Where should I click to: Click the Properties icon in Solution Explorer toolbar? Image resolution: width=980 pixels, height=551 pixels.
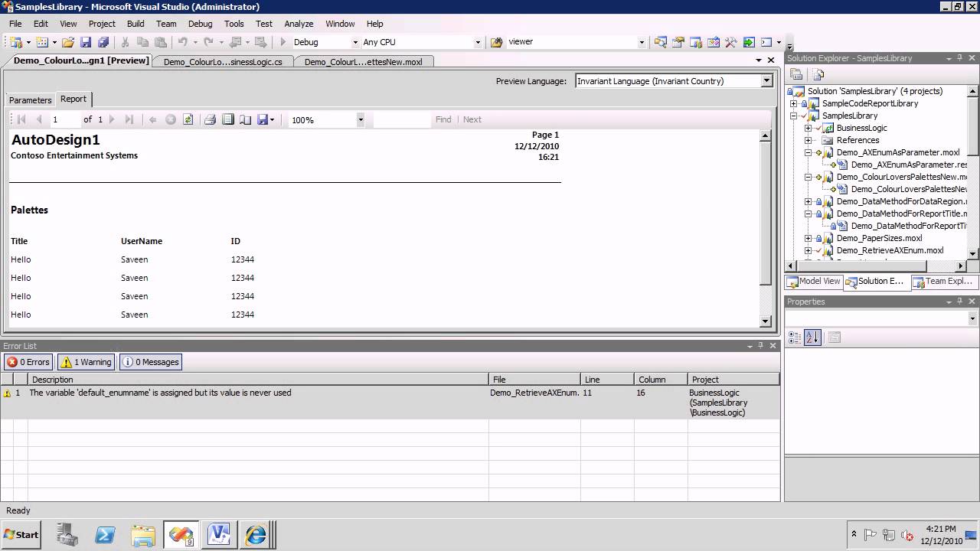tap(796, 74)
